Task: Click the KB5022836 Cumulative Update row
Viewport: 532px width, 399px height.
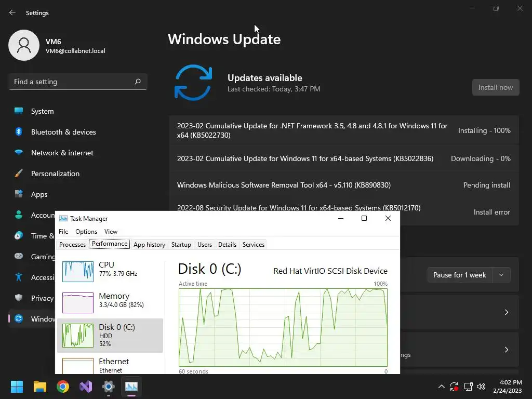Action: click(x=344, y=159)
